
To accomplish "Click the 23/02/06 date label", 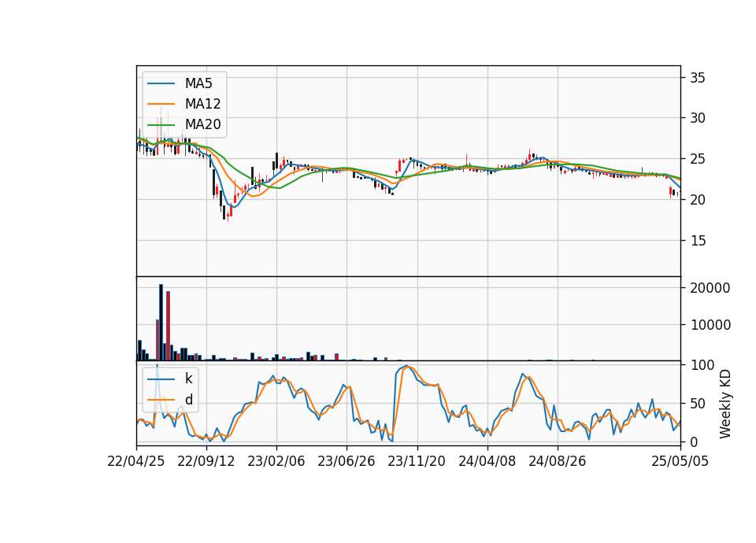I will 276,461.
